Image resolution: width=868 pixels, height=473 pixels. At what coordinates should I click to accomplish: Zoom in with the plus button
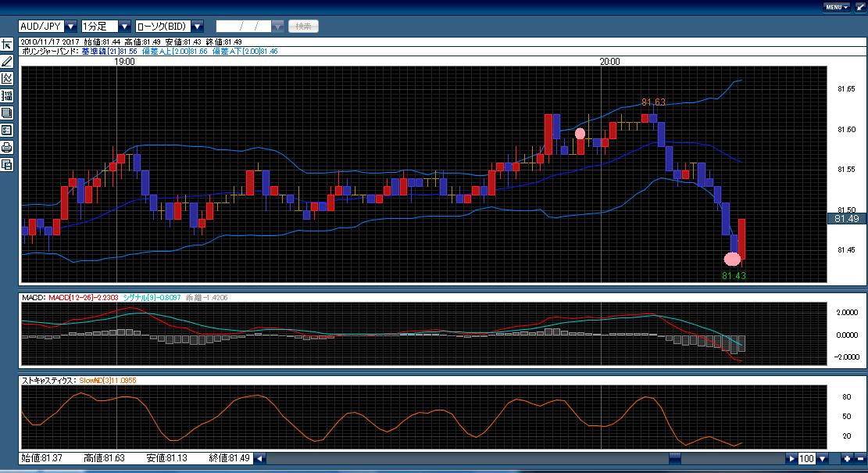(x=847, y=459)
